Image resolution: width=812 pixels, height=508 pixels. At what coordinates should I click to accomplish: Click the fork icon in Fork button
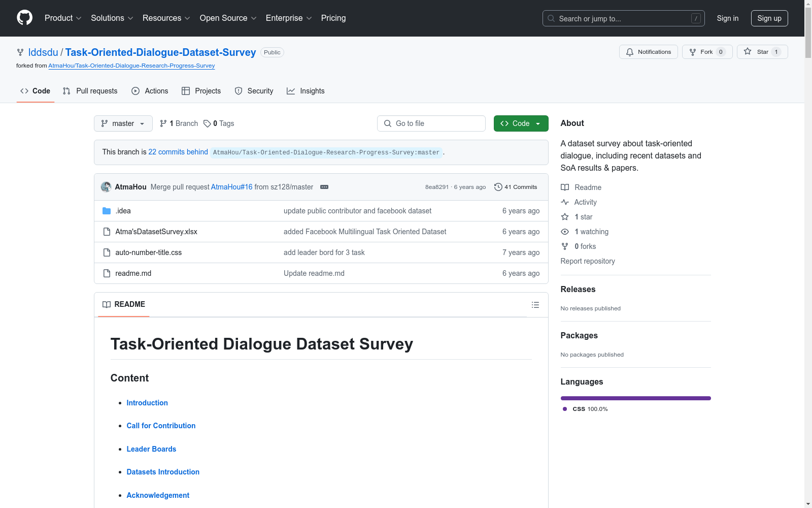pos(693,52)
